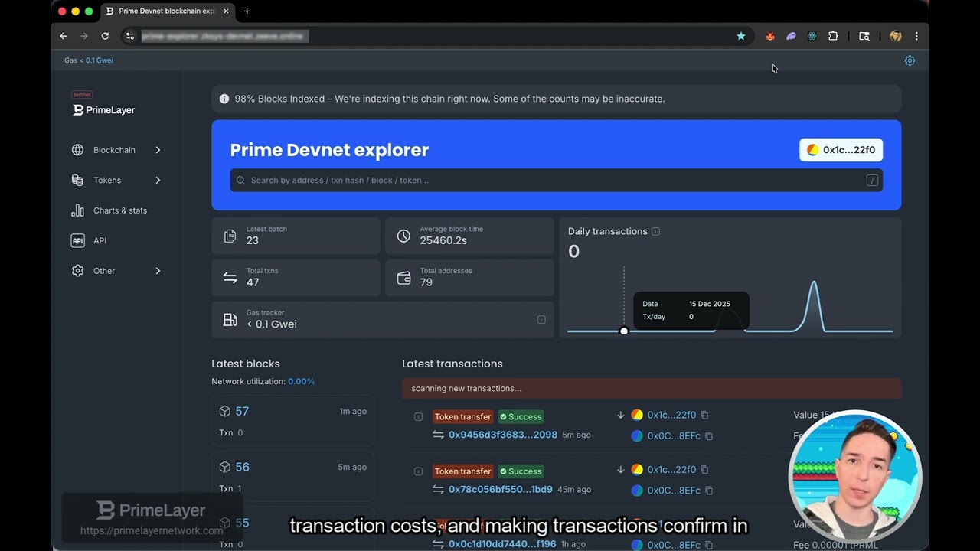The image size is (980, 551).
Task: Bookmark page with the star icon
Action: click(741, 36)
